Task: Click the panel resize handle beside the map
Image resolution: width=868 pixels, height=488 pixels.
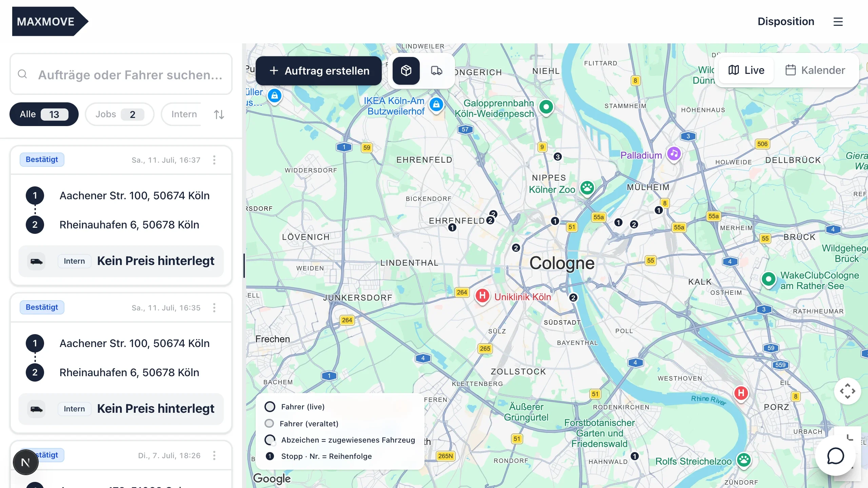Action: tap(244, 266)
